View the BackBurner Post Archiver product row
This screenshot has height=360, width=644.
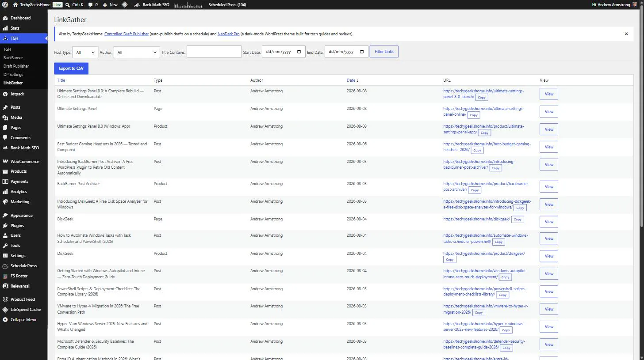[x=549, y=187]
